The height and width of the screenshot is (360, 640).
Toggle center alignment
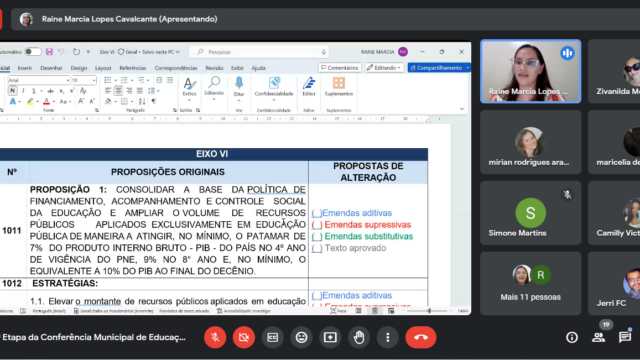pyautogui.click(x=118, y=91)
